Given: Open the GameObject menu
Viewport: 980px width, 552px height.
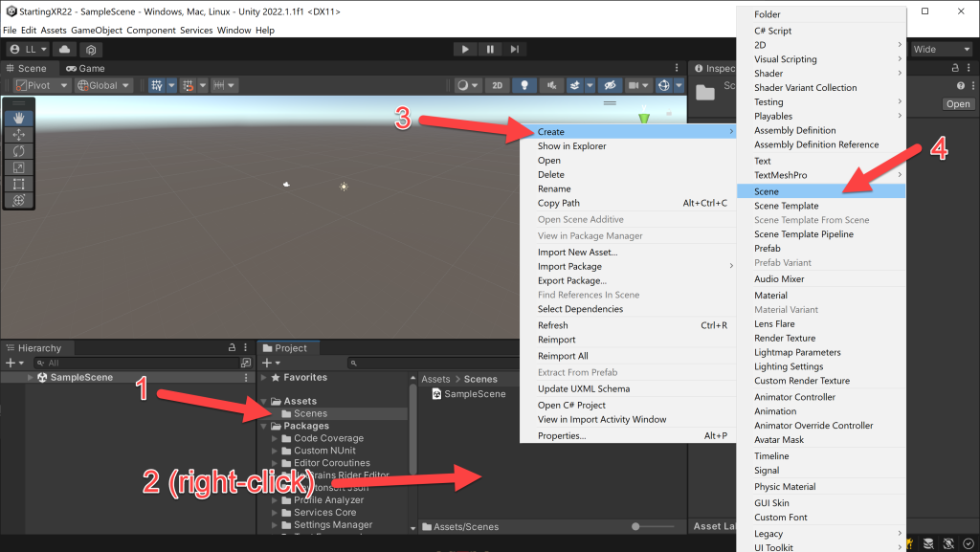Looking at the screenshot, I should tap(97, 30).
